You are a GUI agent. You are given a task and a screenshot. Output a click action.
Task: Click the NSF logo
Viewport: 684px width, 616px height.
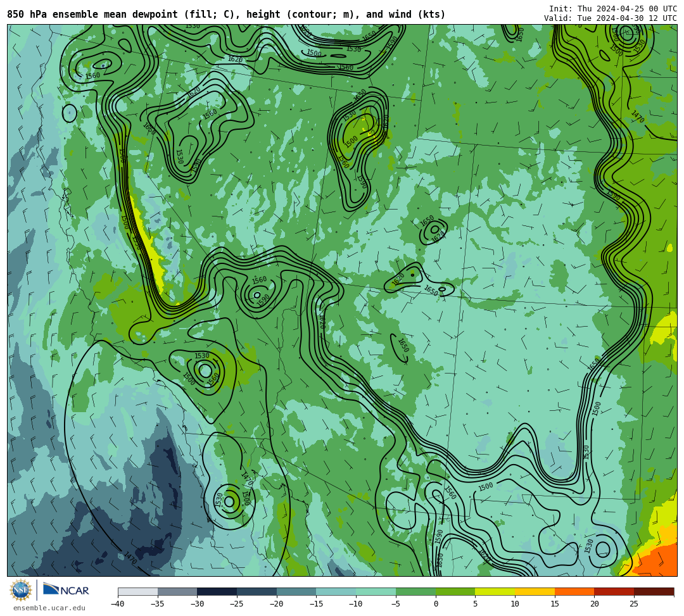(x=21, y=590)
